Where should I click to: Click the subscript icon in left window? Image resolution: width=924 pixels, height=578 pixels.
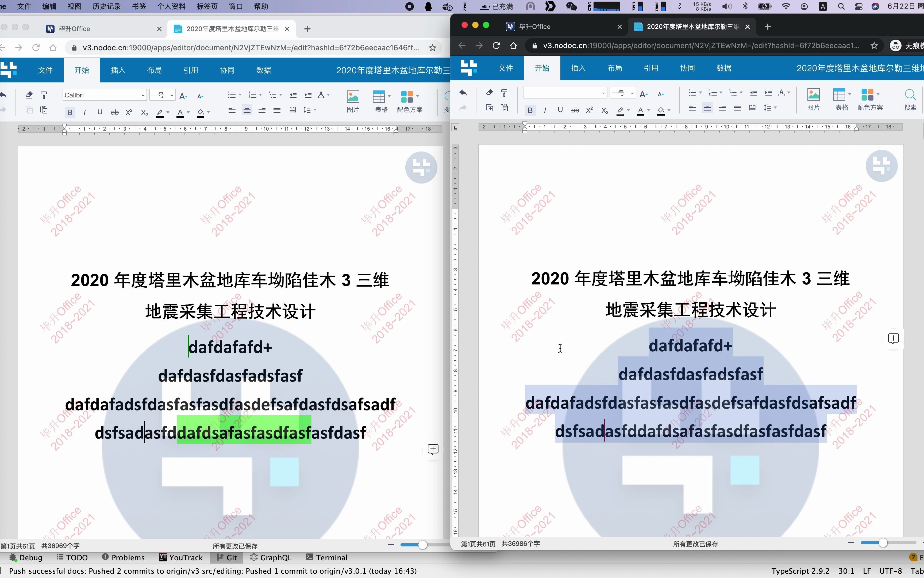click(x=144, y=112)
